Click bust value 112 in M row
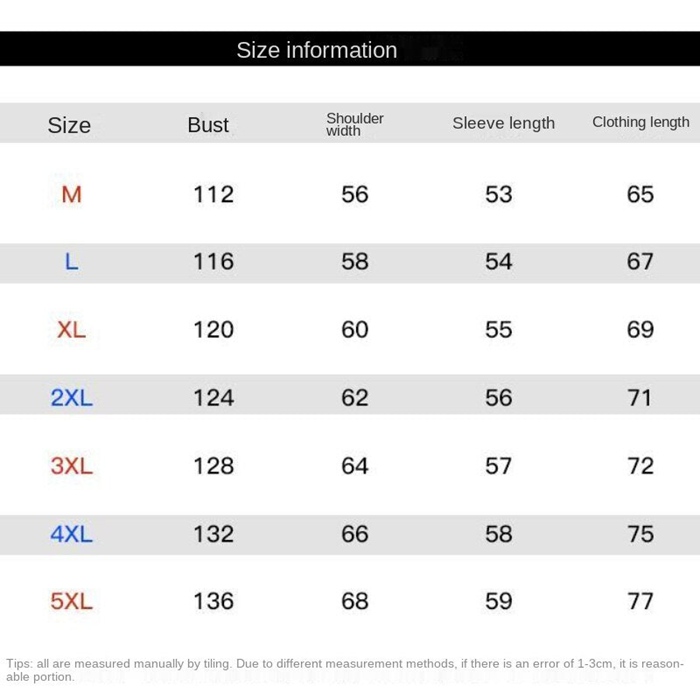700x700 pixels. pyautogui.click(x=213, y=195)
